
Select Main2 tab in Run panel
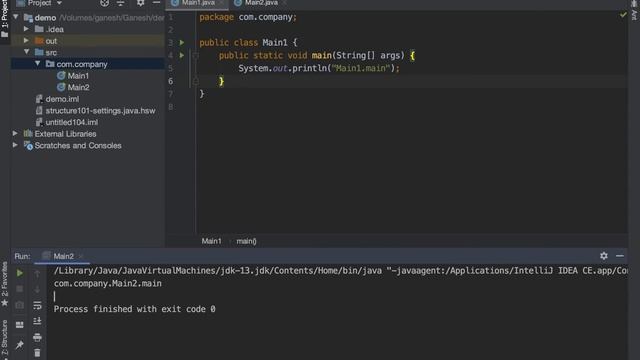coord(63,256)
